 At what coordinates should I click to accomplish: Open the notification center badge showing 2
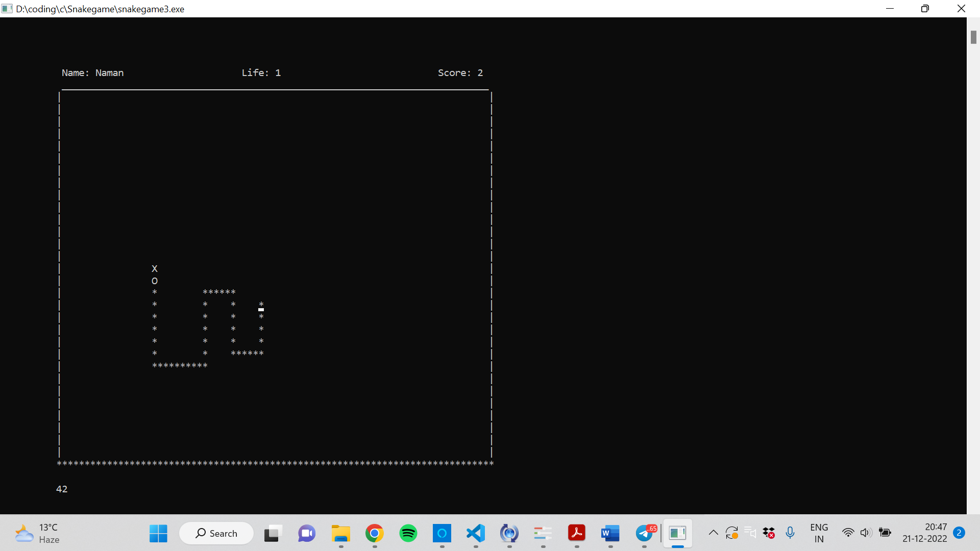[959, 533]
